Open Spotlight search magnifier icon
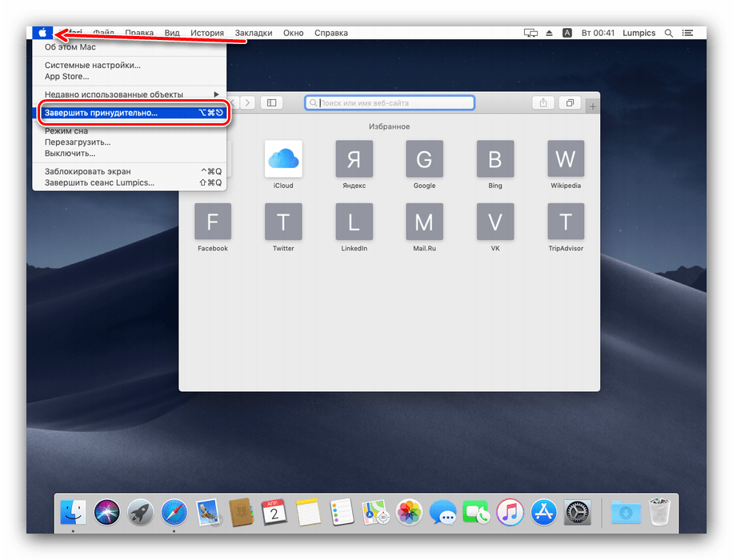 pos(669,33)
